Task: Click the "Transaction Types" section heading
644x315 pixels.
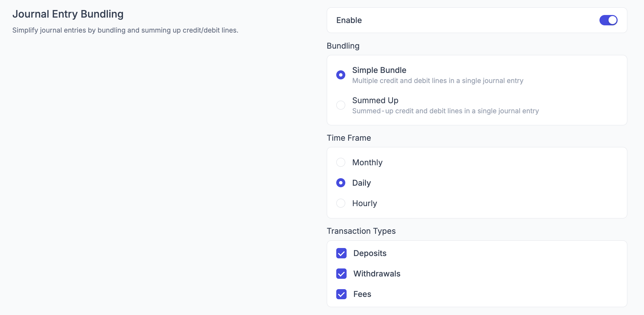Action: (x=361, y=231)
